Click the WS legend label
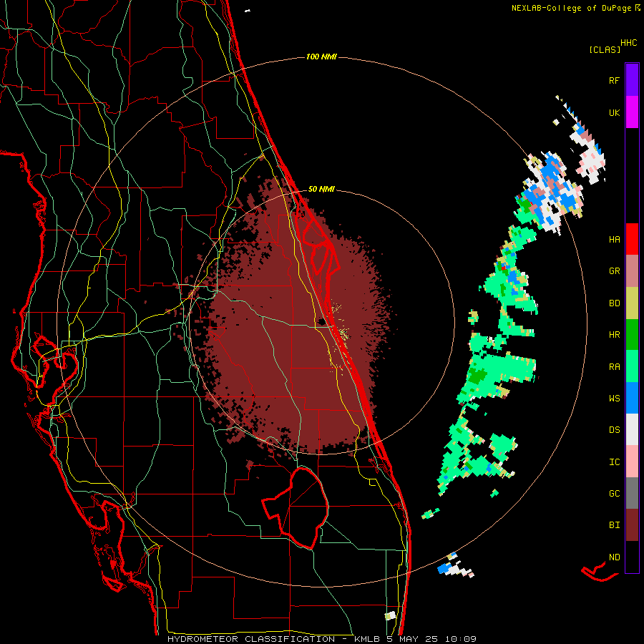Screen dimensions: 644x644 (614, 398)
